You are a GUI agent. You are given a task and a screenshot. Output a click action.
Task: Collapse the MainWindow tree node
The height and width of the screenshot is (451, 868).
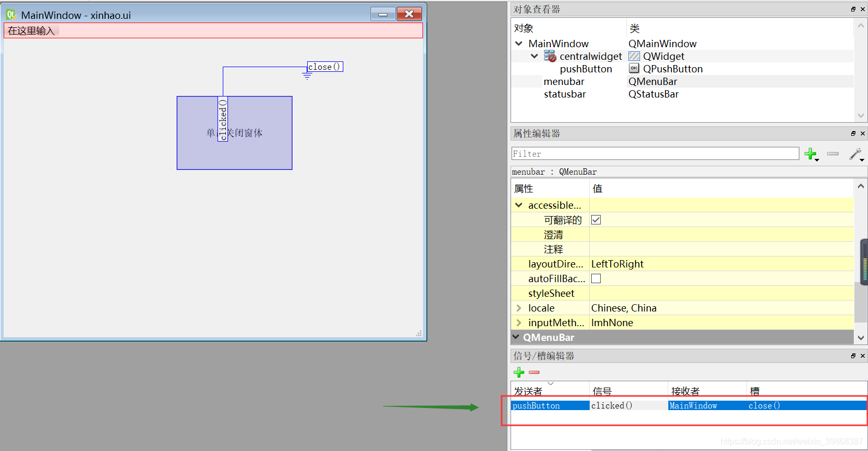pos(519,44)
